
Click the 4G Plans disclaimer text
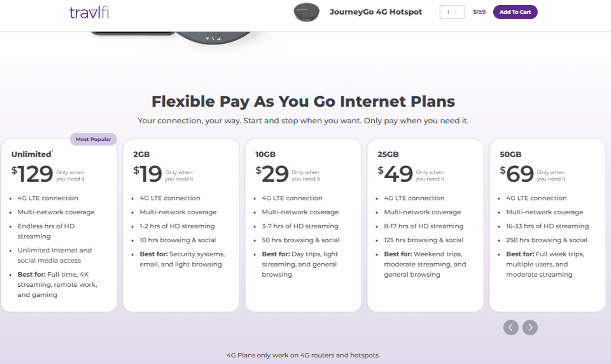(303, 355)
